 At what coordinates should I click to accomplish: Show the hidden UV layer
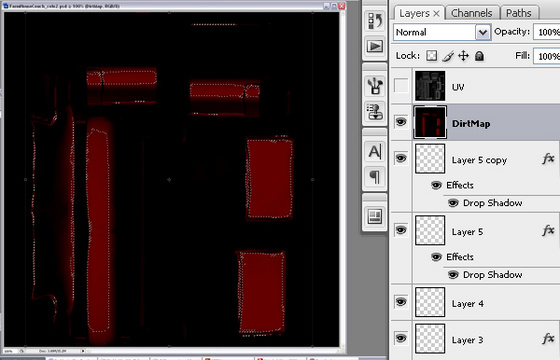coord(401,86)
